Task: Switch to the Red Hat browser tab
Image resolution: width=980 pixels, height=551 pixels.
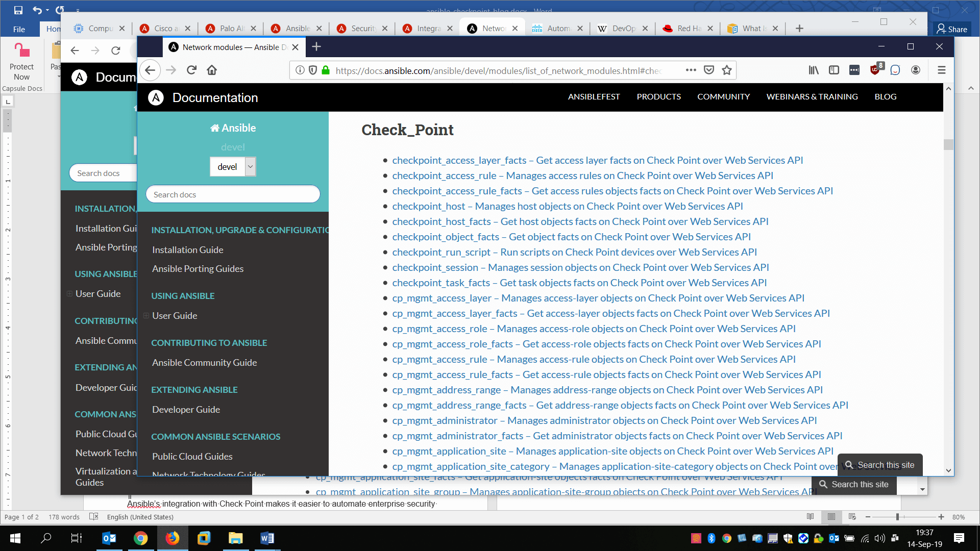Action: (x=689, y=29)
